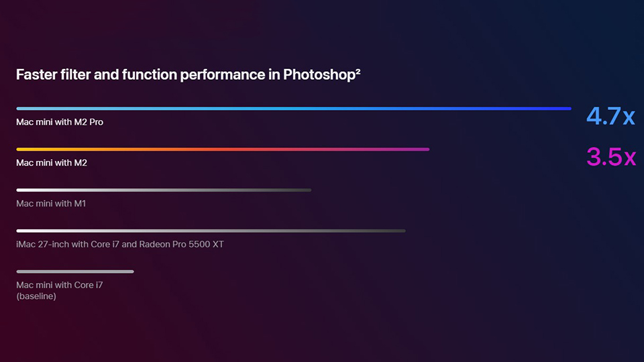
Task: Click the word "performance" in the heading
Action: [x=222, y=74]
